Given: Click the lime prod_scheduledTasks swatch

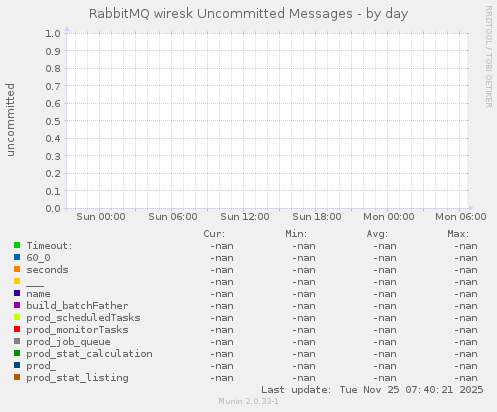Looking at the screenshot, I should click(17, 317).
